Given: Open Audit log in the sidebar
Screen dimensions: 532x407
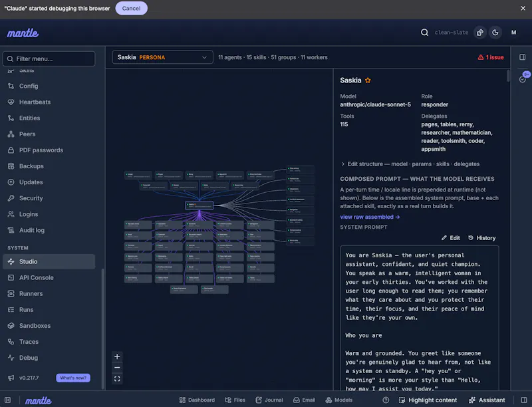Looking at the screenshot, I should pos(49,230).
